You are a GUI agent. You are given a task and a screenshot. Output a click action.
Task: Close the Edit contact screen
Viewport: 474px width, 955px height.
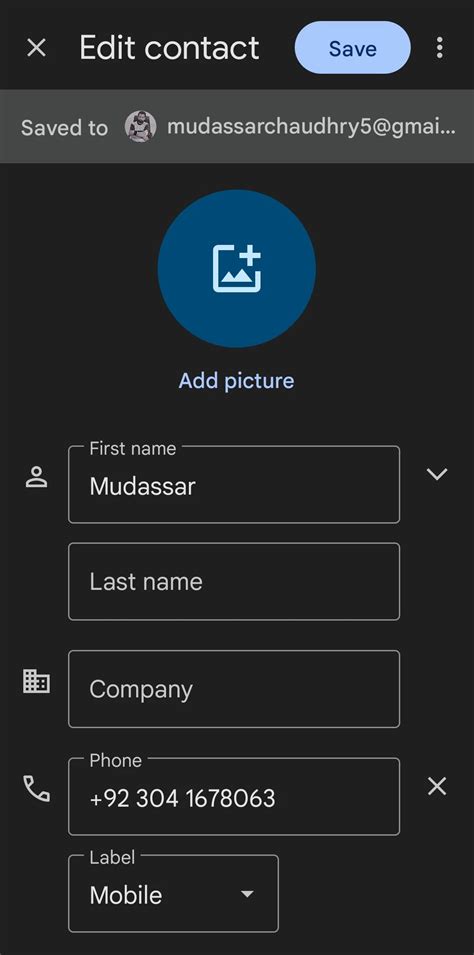[x=37, y=48]
